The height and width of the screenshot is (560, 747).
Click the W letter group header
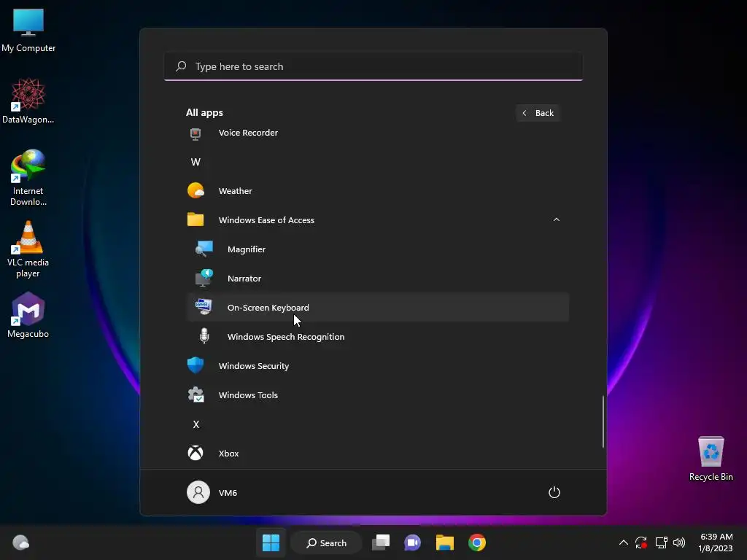tap(196, 162)
